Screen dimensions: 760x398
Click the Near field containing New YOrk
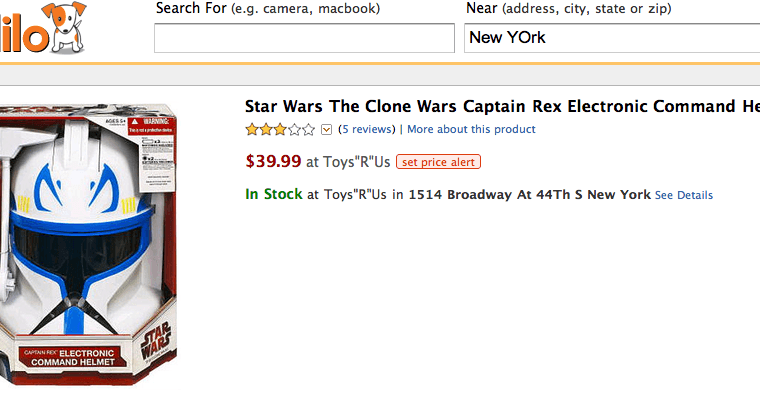pyautogui.click(x=612, y=38)
